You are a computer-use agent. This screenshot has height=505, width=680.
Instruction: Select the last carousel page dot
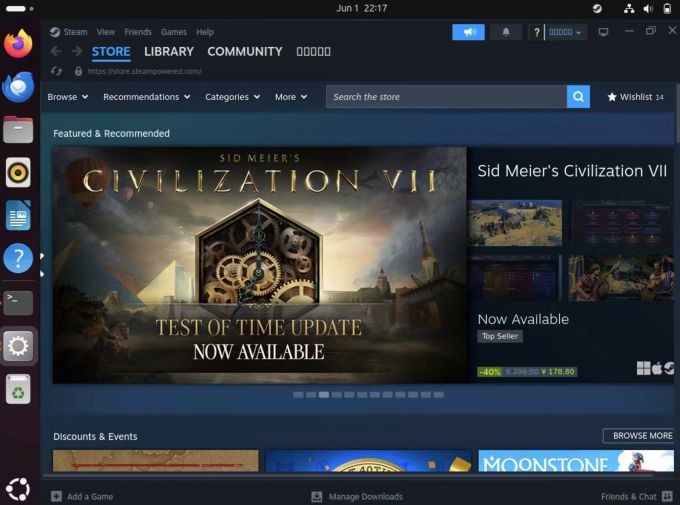pos(438,395)
